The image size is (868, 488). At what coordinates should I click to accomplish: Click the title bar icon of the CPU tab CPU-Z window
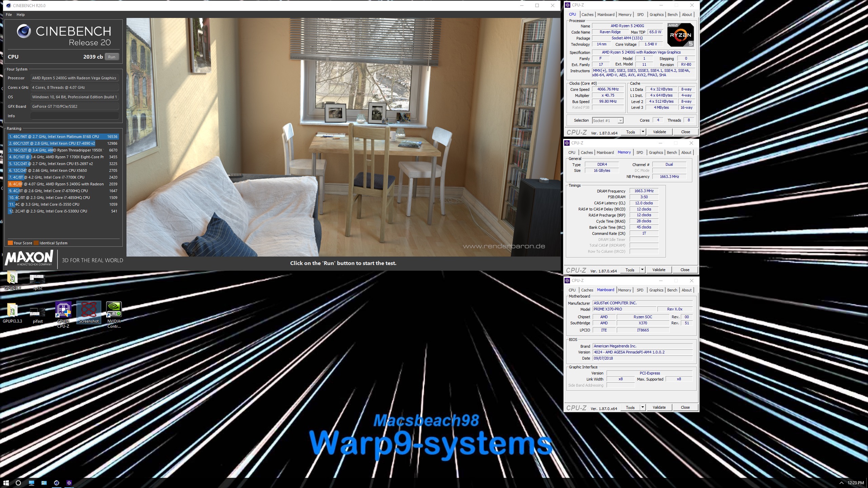pyautogui.click(x=568, y=5)
